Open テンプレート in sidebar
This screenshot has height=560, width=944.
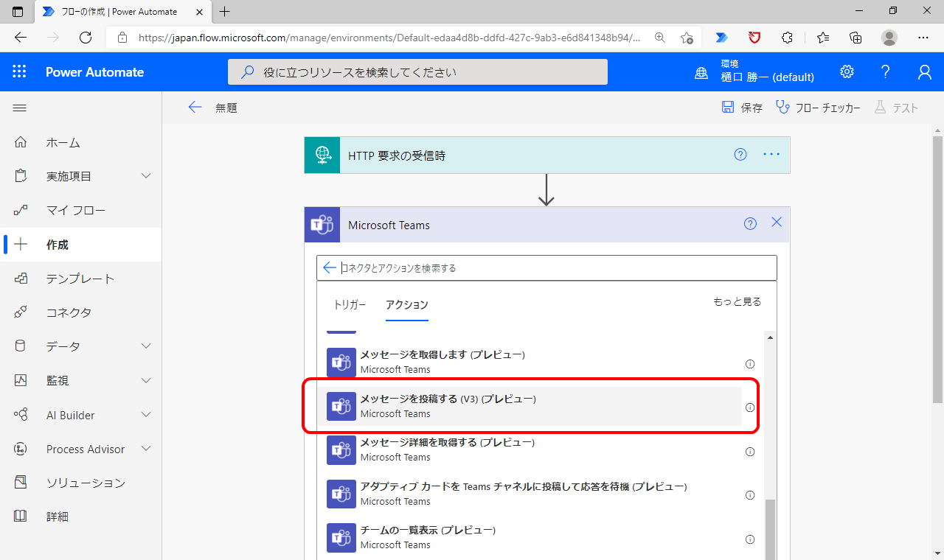tap(81, 279)
